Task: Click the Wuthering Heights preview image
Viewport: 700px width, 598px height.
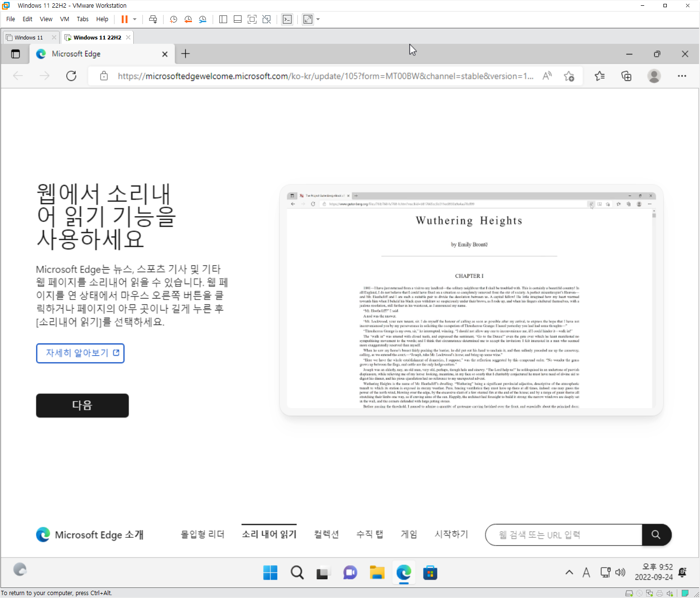Action: point(471,300)
